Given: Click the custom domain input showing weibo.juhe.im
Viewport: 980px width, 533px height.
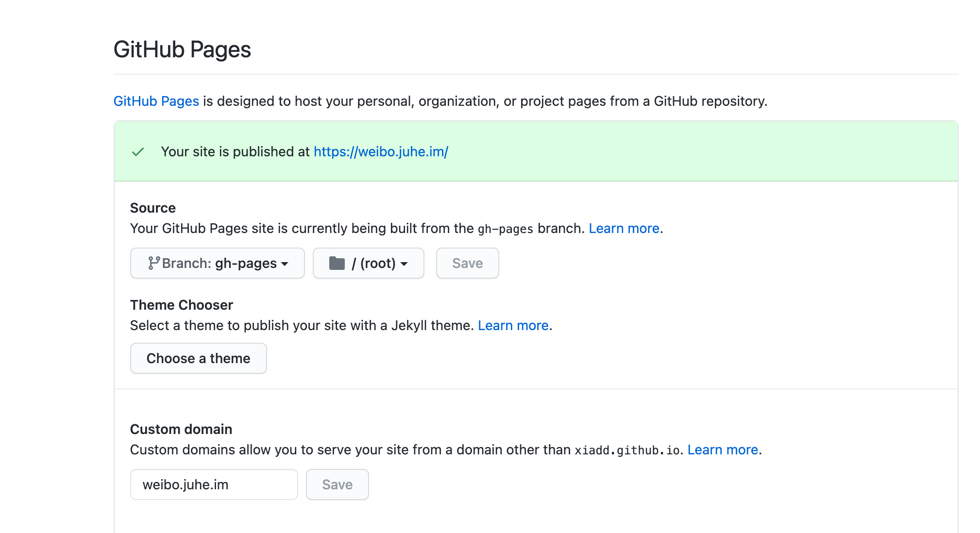Looking at the screenshot, I should (213, 484).
